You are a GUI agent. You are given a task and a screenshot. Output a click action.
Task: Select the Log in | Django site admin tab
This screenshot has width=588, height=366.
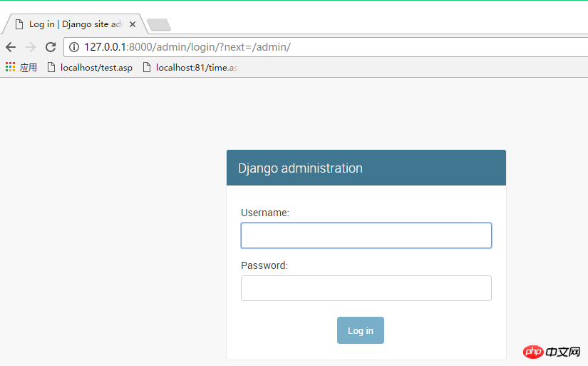75,24
